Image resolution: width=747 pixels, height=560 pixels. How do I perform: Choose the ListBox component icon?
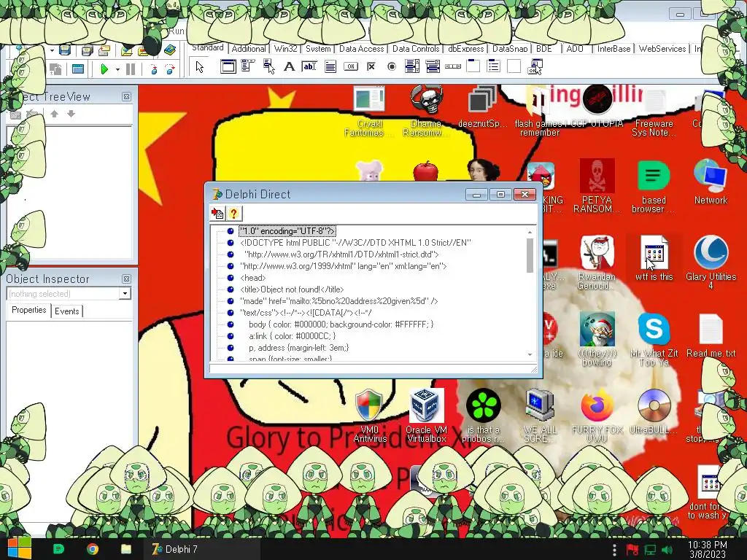[x=412, y=66]
